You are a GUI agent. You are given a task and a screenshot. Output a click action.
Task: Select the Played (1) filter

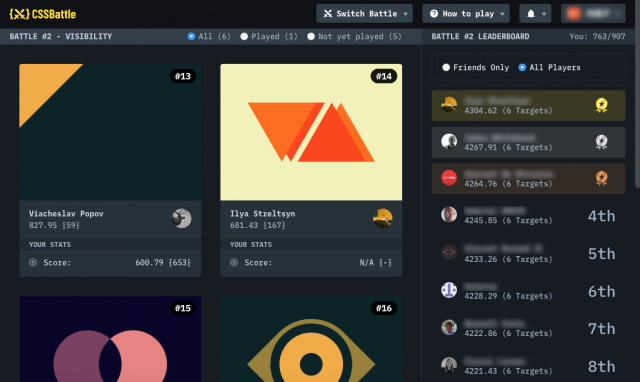coord(269,36)
